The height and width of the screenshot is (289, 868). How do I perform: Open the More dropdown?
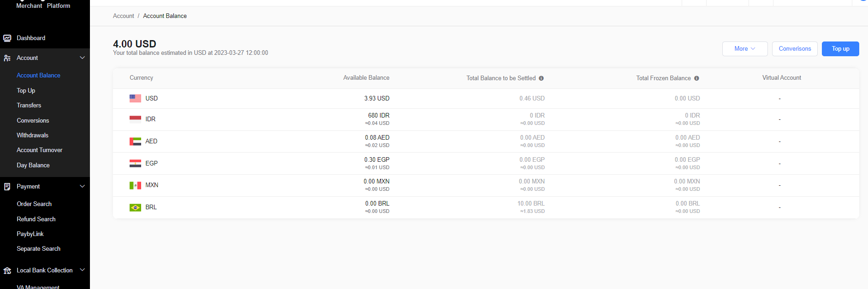coord(744,49)
